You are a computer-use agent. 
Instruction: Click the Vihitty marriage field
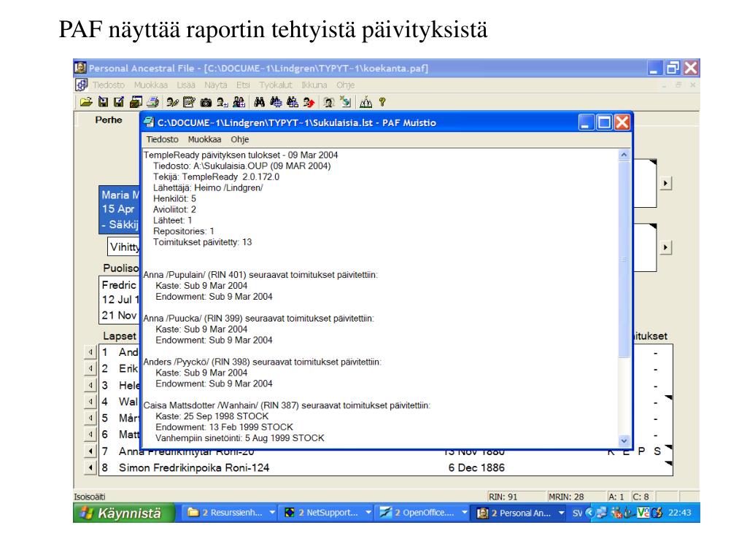click(x=124, y=246)
